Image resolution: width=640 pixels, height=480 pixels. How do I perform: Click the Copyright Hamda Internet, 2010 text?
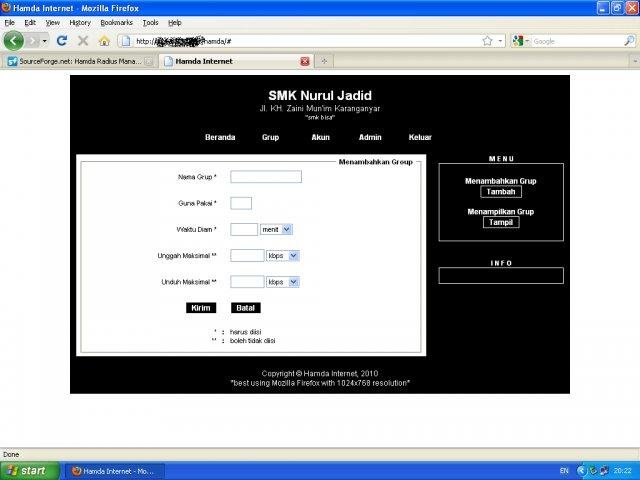320,373
